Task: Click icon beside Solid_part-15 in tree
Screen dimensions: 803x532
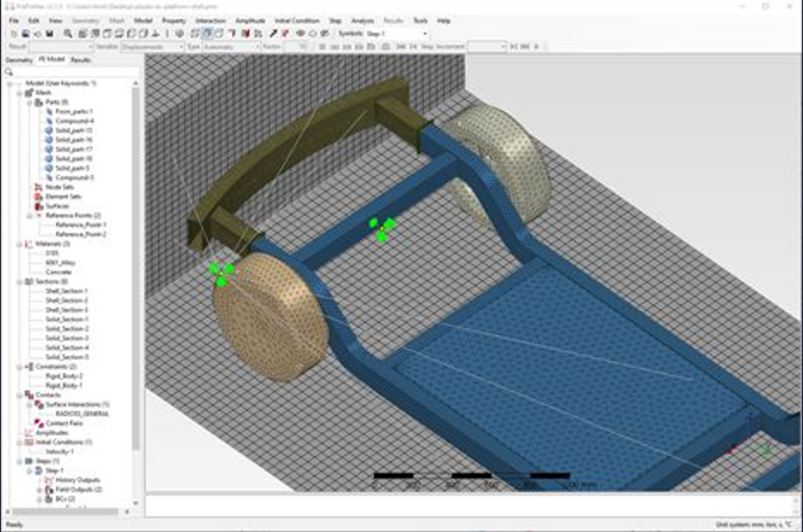Action: pyautogui.click(x=48, y=130)
